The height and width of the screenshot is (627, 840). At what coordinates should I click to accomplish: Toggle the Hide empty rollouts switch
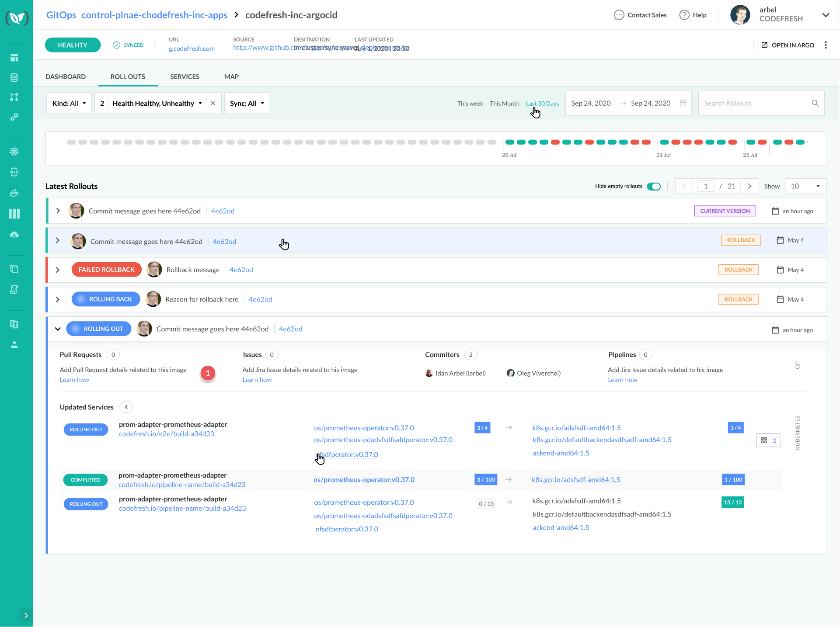(x=654, y=186)
